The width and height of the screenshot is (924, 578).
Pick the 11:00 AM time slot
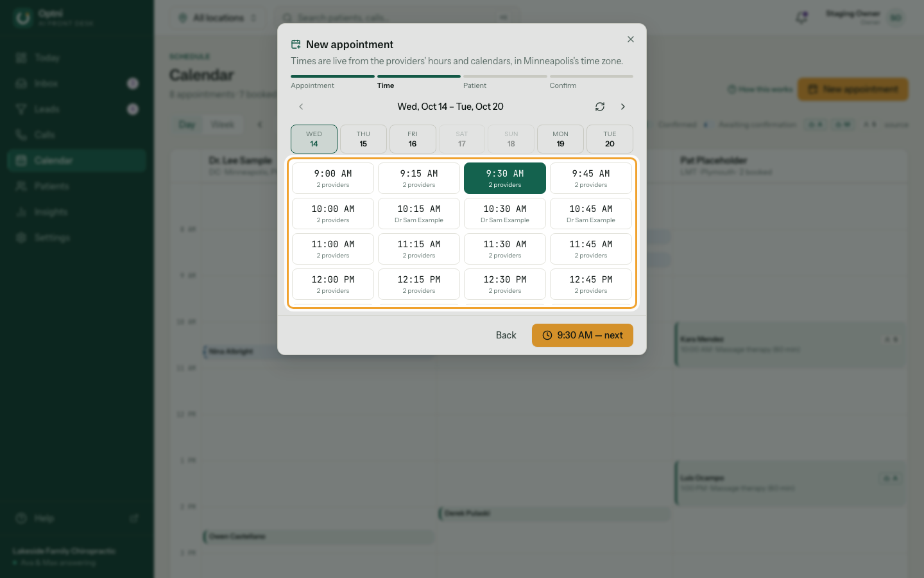coord(333,249)
